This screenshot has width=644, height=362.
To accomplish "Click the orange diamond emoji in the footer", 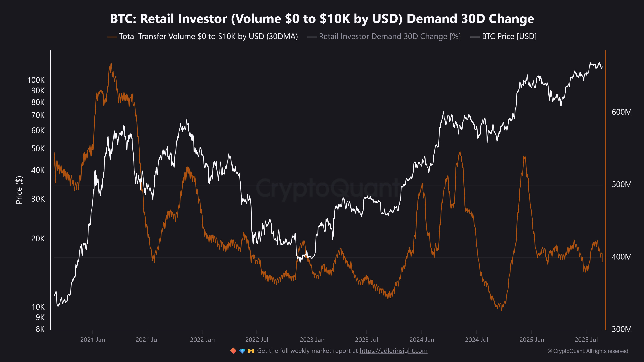I will tap(233, 351).
